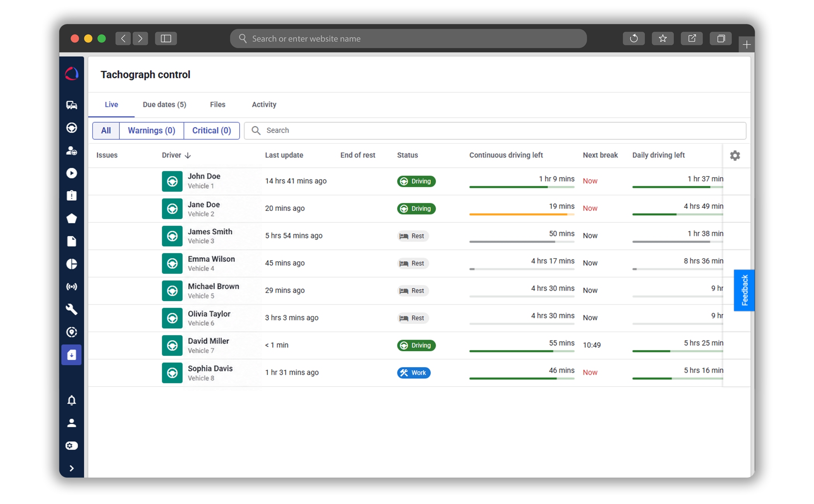The height and width of the screenshot is (504, 814).
Task: Open the bottom gear badge sidebar icon
Action: click(72, 445)
